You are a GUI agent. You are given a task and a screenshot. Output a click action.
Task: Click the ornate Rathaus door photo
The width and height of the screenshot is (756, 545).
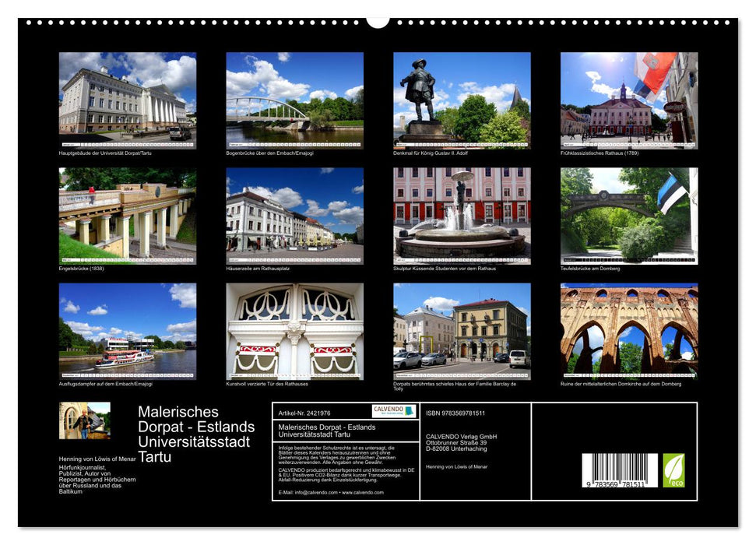(x=294, y=332)
